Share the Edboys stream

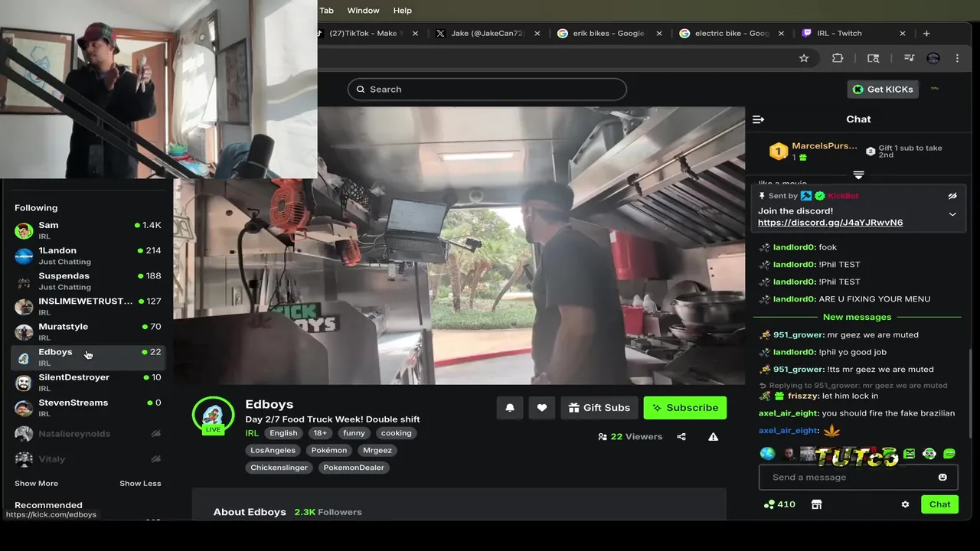point(681,437)
